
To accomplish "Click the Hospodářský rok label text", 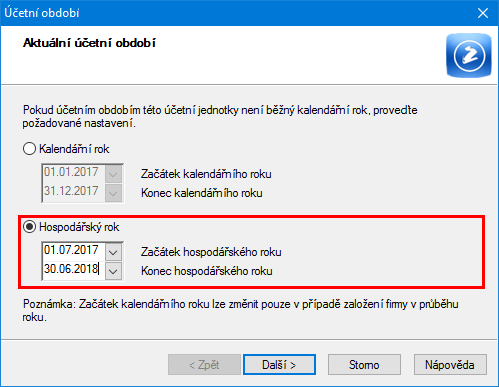I will [79, 227].
